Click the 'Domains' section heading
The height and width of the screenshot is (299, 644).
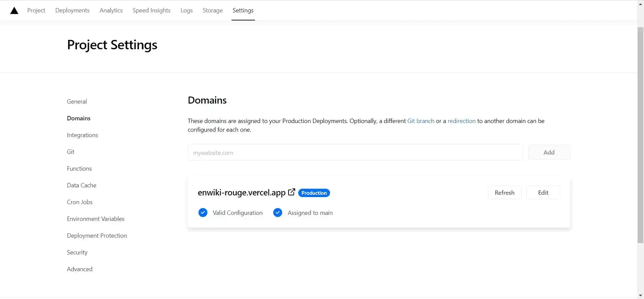(x=207, y=100)
